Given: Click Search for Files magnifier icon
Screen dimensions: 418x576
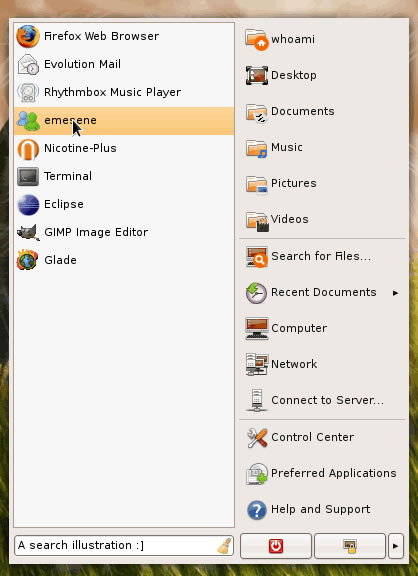Looking at the screenshot, I should (x=257, y=256).
